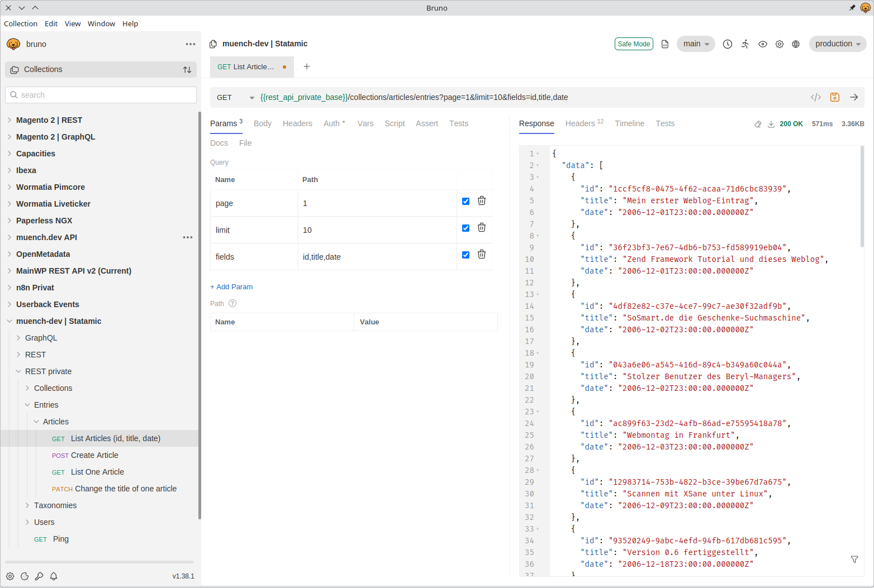Toggle the variables eye icon
The height and width of the screenshot is (588, 874).
763,44
